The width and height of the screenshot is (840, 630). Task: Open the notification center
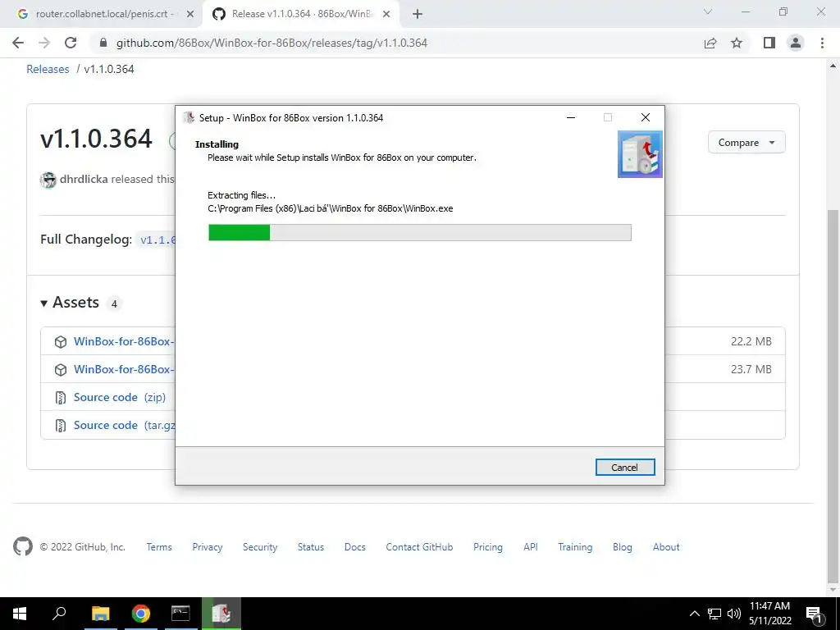point(813,614)
